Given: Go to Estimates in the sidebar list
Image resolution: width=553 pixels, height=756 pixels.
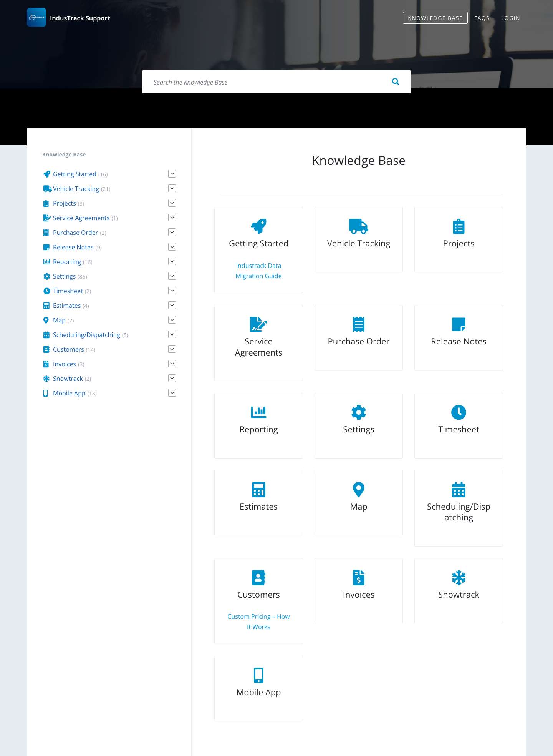Looking at the screenshot, I should [67, 306].
